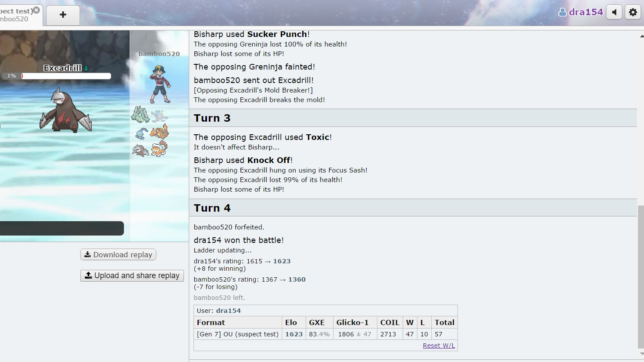Focus the dark battle chat input bar
Image resolution: width=644 pixels, height=362 pixels.
click(x=62, y=229)
